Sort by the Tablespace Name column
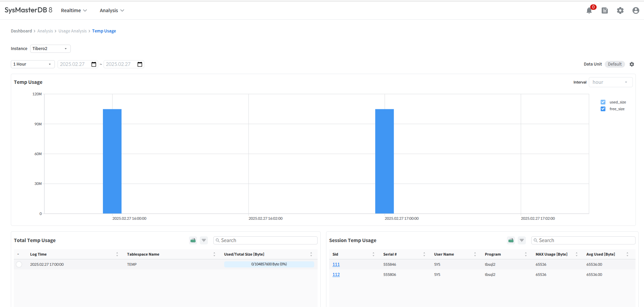The height and width of the screenshot is (307, 644). (x=214, y=254)
